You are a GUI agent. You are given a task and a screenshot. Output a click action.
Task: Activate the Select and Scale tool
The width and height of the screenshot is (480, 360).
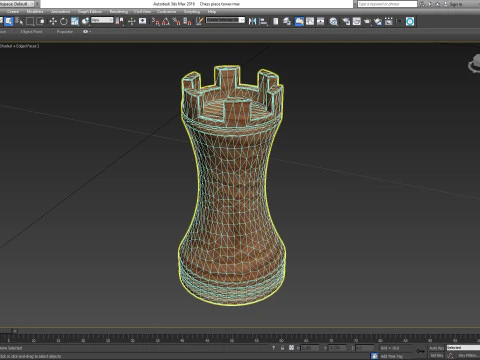(x=75, y=21)
